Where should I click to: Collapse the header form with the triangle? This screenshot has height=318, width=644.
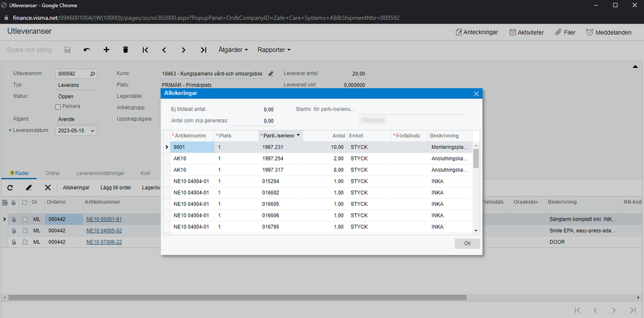click(x=635, y=66)
